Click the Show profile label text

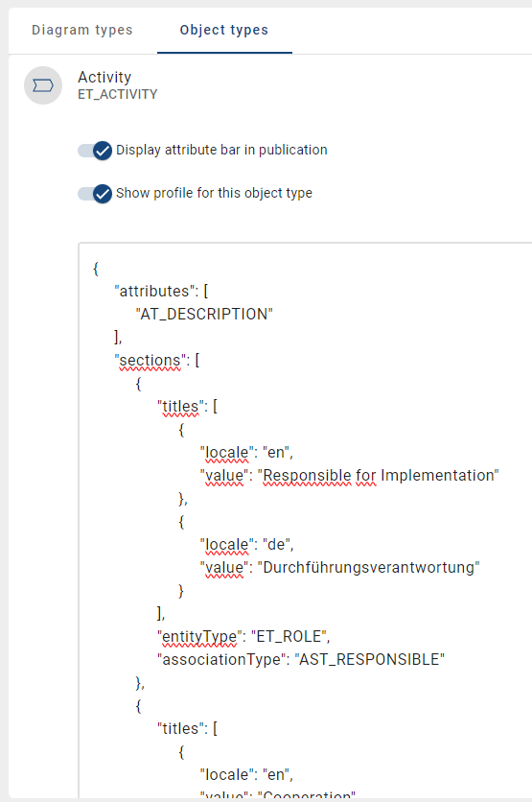214,193
